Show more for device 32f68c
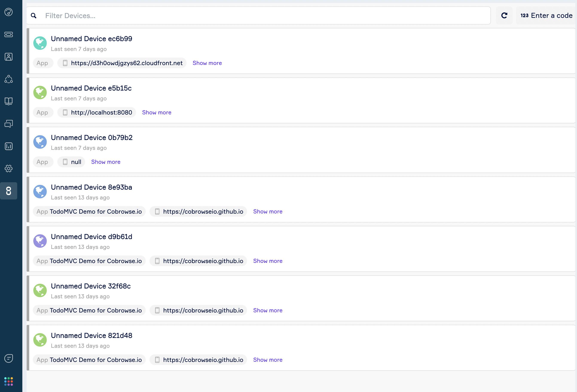This screenshot has width=577, height=392. pos(268,310)
